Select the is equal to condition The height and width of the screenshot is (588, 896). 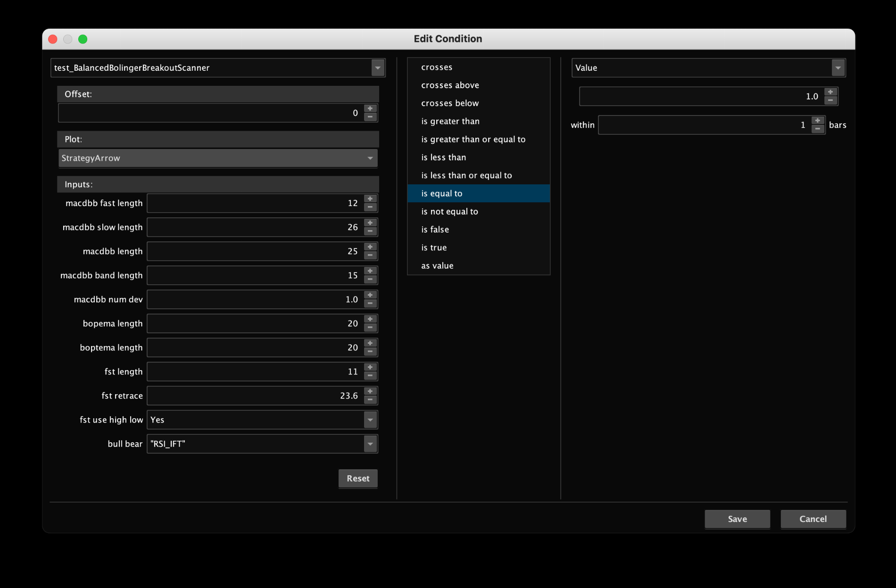pyautogui.click(x=479, y=193)
